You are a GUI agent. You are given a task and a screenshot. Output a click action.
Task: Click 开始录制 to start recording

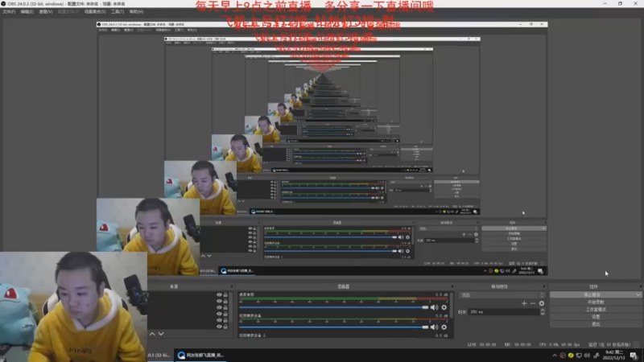click(x=596, y=302)
